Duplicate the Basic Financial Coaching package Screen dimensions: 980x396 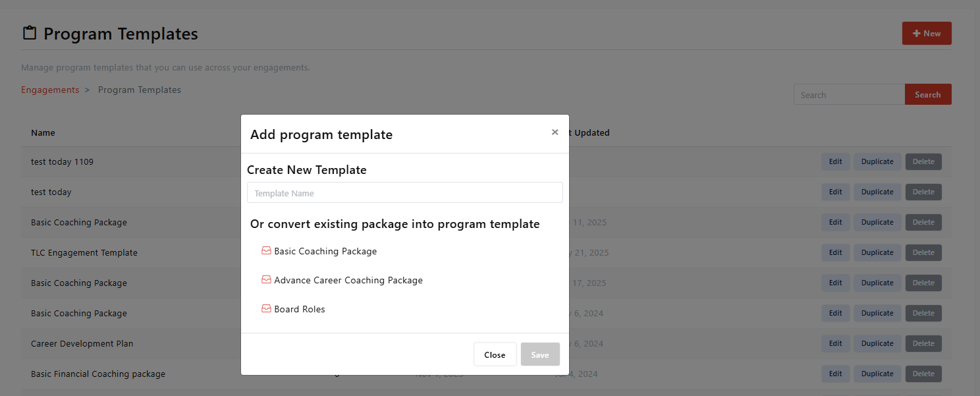877,374
